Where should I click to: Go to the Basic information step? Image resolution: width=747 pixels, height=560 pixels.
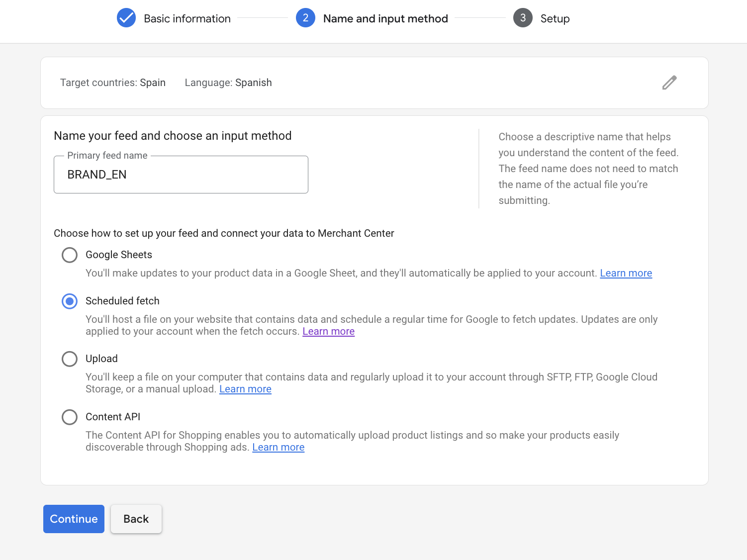point(187,18)
